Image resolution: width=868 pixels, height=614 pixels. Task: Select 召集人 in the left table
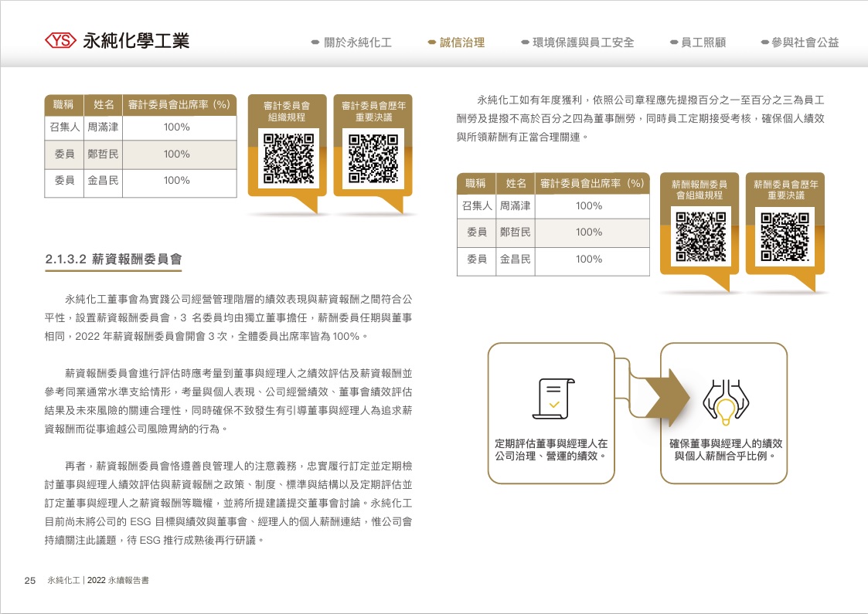coord(64,127)
